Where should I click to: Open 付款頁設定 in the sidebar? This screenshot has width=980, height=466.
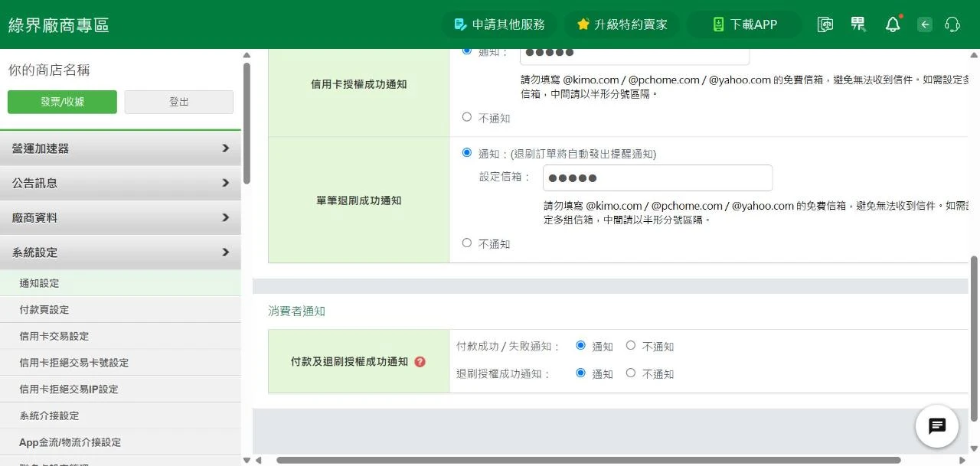[120, 310]
